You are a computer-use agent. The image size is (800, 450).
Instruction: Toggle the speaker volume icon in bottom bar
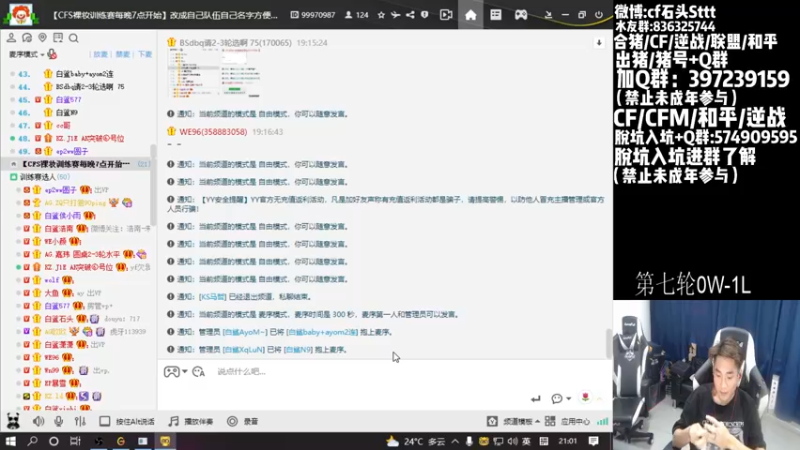coord(38,421)
